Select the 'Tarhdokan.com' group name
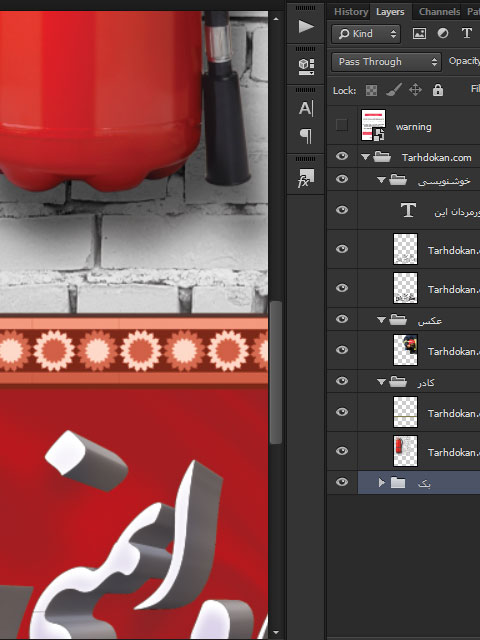480x640 pixels. pos(436,158)
